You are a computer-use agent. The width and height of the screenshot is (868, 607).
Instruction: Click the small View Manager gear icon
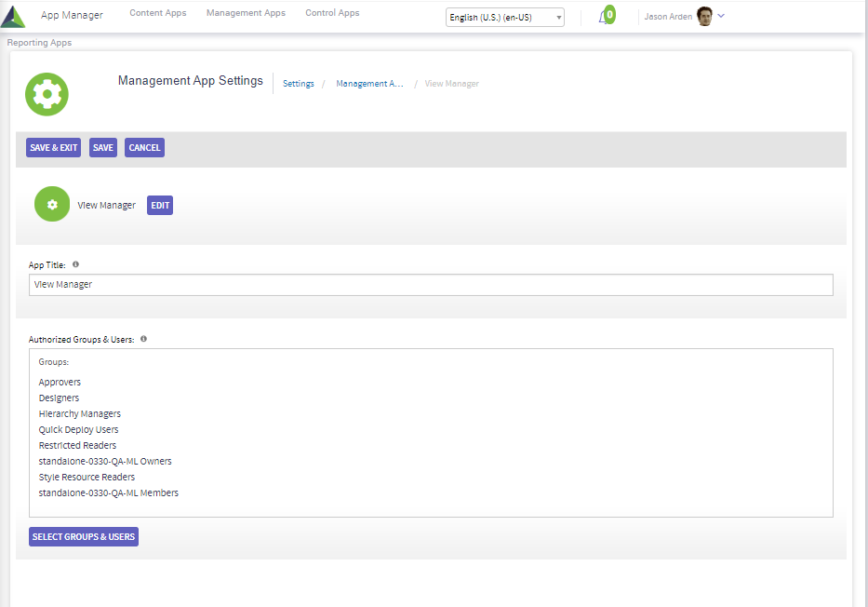coord(52,205)
